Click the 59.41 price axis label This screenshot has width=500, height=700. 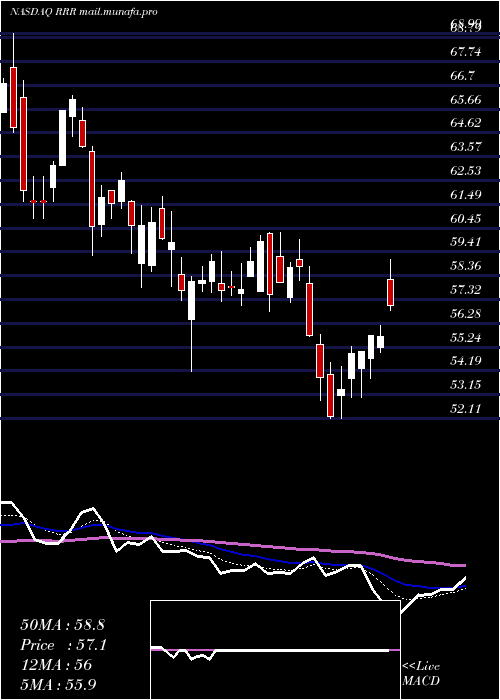pyautogui.click(x=466, y=242)
